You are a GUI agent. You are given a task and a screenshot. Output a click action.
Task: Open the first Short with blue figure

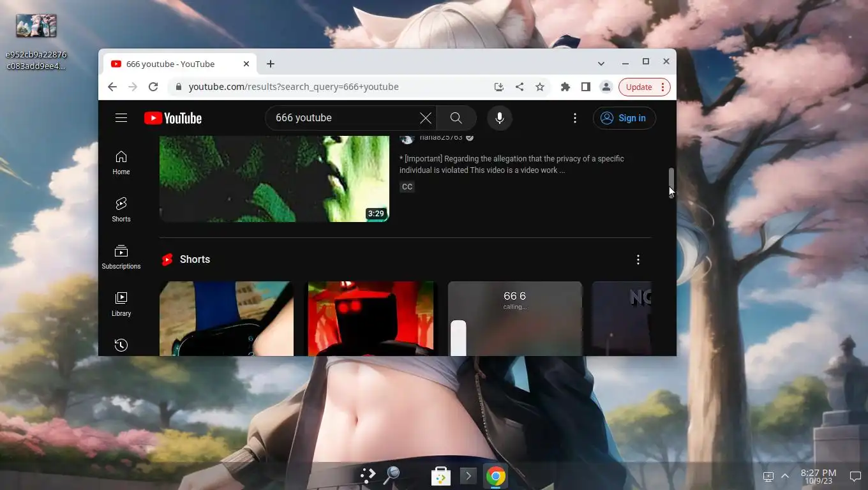227,318
